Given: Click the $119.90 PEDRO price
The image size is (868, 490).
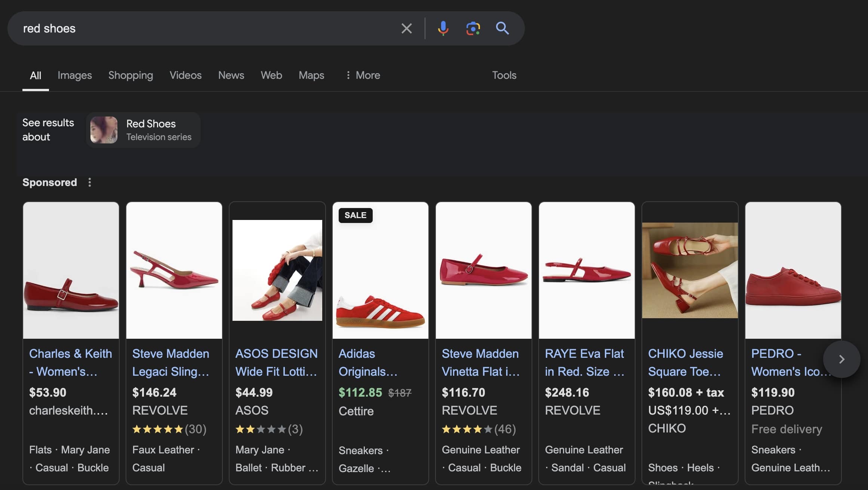Looking at the screenshot, I should 773,393.
